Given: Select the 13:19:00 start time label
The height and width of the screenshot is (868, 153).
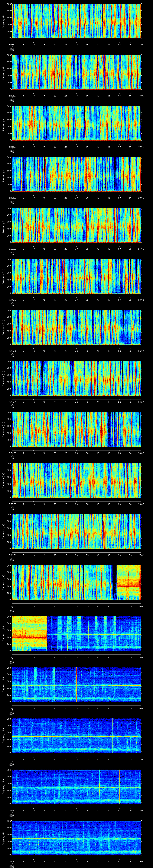Looking at the screenshot, I should coord(12,197).
